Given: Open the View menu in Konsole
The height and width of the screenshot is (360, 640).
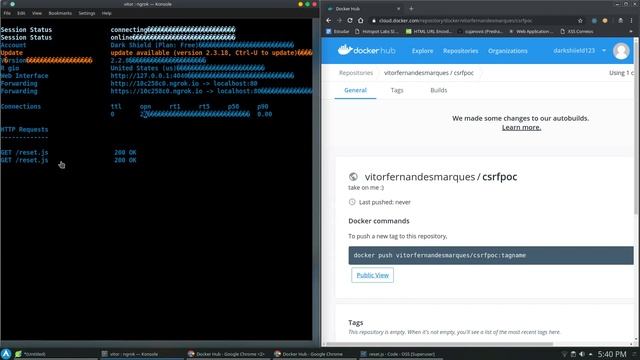Looking at the screenshot, I should point(37,13).
